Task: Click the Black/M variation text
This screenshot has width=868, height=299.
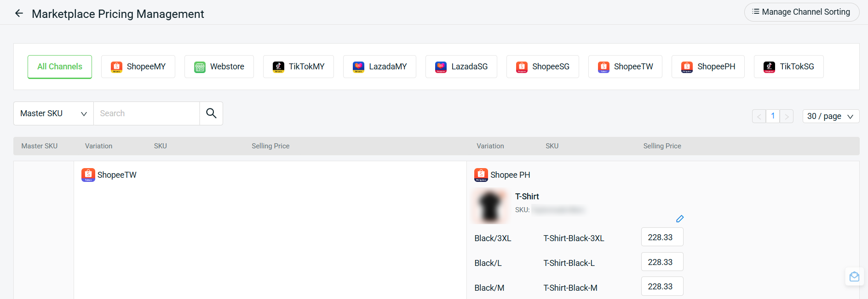Action: (x=489, y=288)
